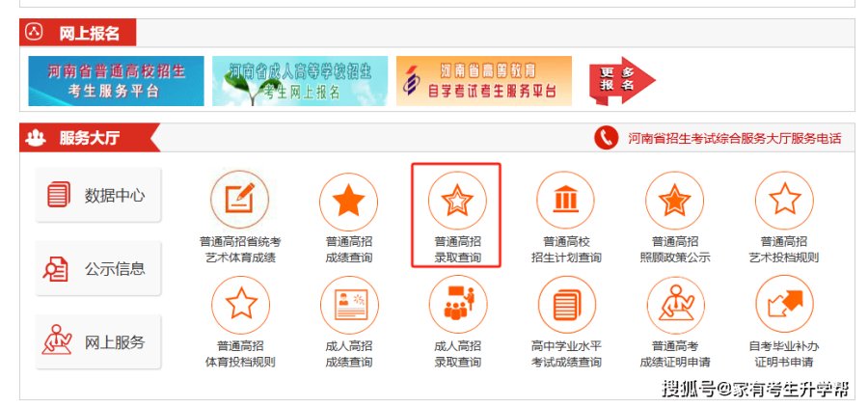868x407 pixels.
Task: Open 自学考试考生服务平台 banner
Action: click(x=484, y=81)
